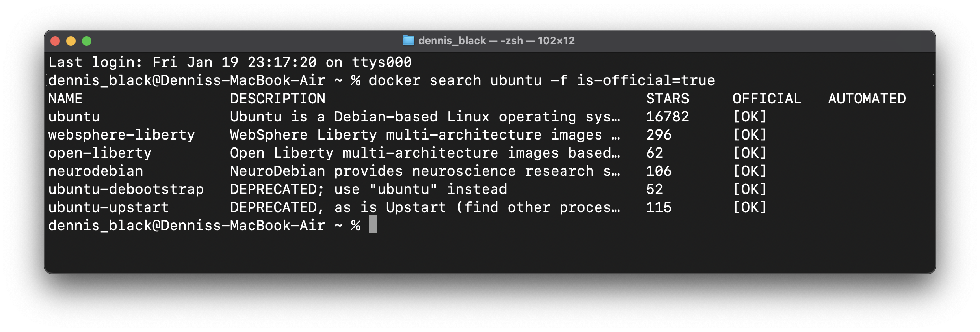The width and height of the screenshot is (980, 332).
Task: Click the neurodebian image name
Action: coord(96,171)
